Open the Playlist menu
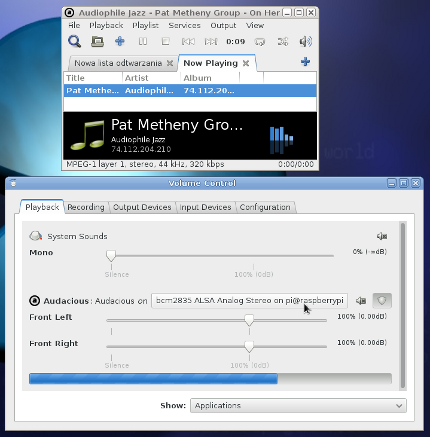The image size is (430, 437). point(145,25)
